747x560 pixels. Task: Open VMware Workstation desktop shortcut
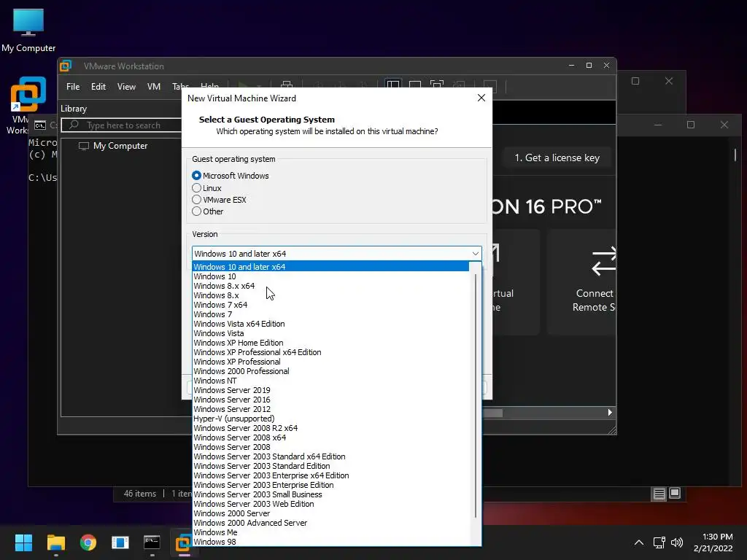coord(27,106)
